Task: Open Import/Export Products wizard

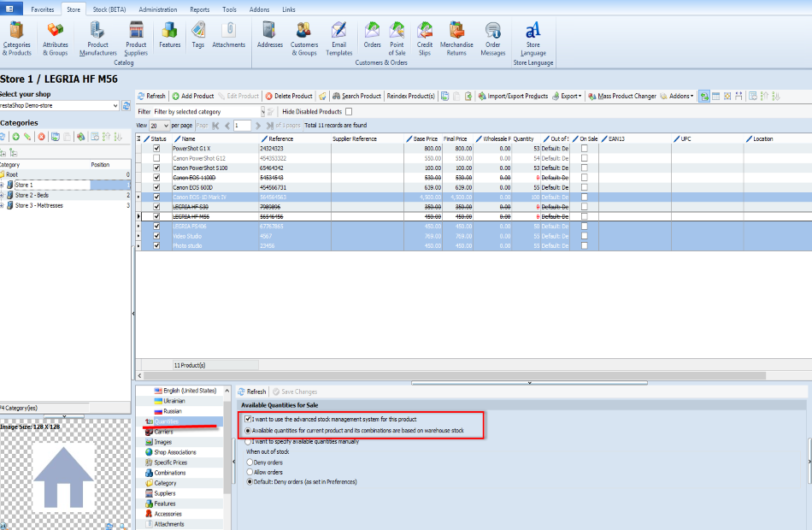Action: click(x=513, y=96)
